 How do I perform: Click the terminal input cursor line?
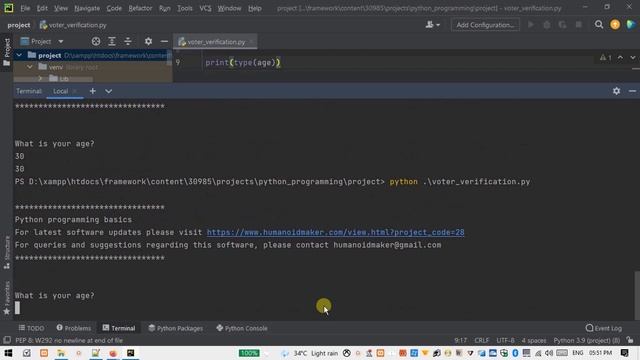[17, 308]
